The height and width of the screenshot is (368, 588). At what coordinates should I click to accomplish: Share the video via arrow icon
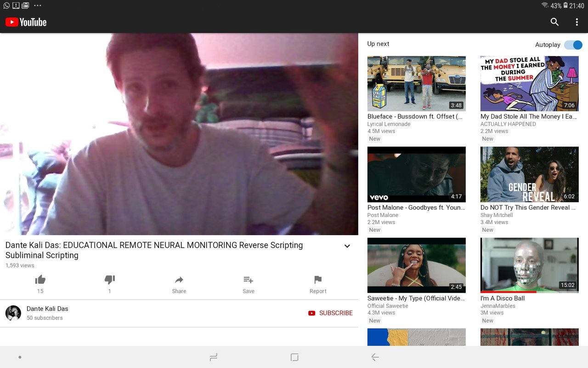(x=179, y=280)
